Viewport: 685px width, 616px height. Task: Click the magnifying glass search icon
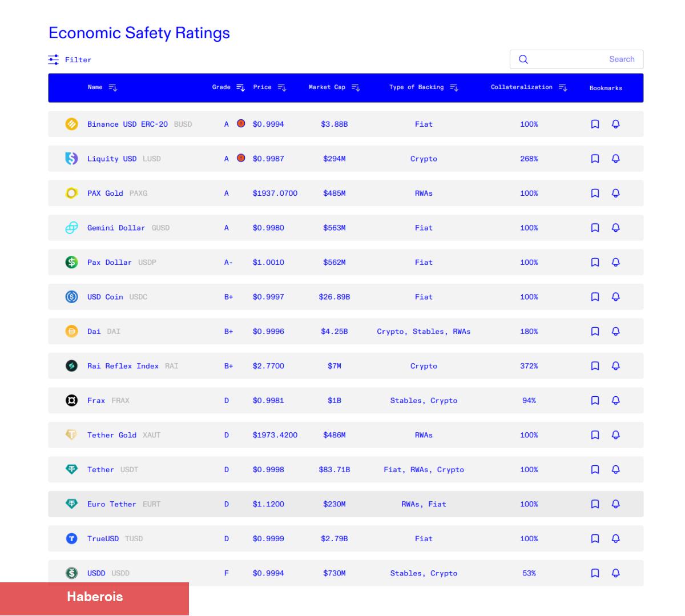[523, 59]
